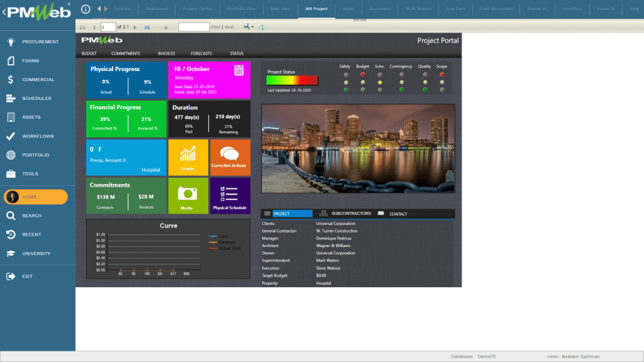Go to first report page

point(82,28)
